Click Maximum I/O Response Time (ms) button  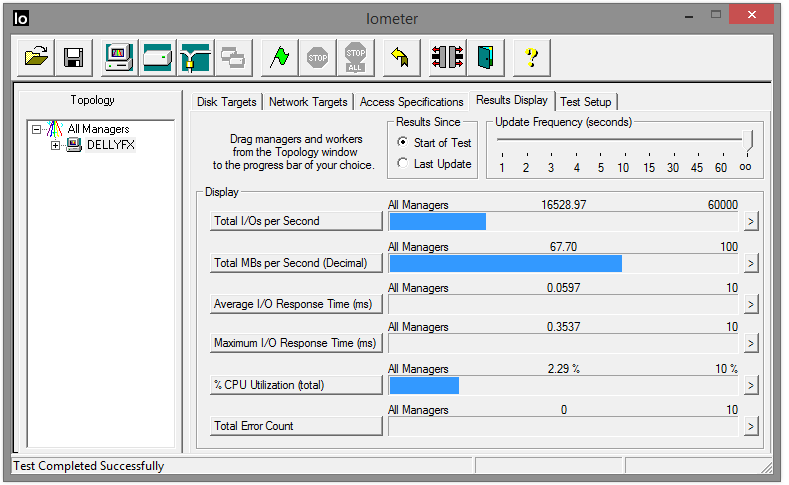(296, 343)
